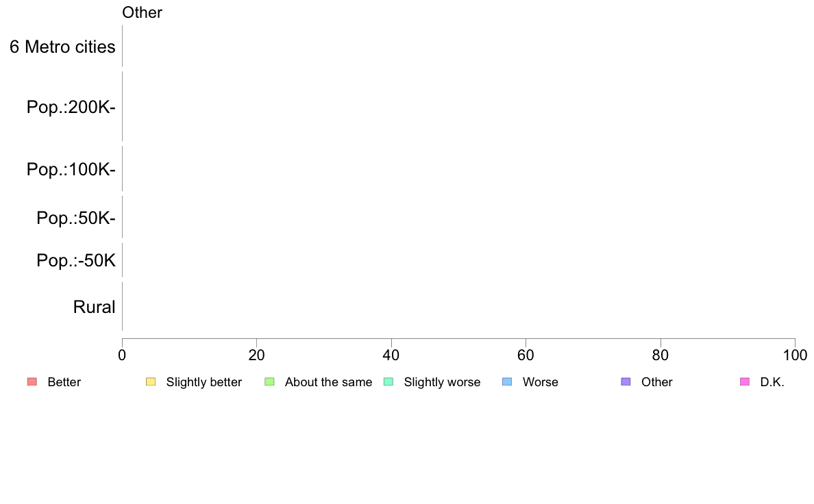Click the 60 axis tick label
Screen dimensions: 814x504
click(x=526, y=355)
